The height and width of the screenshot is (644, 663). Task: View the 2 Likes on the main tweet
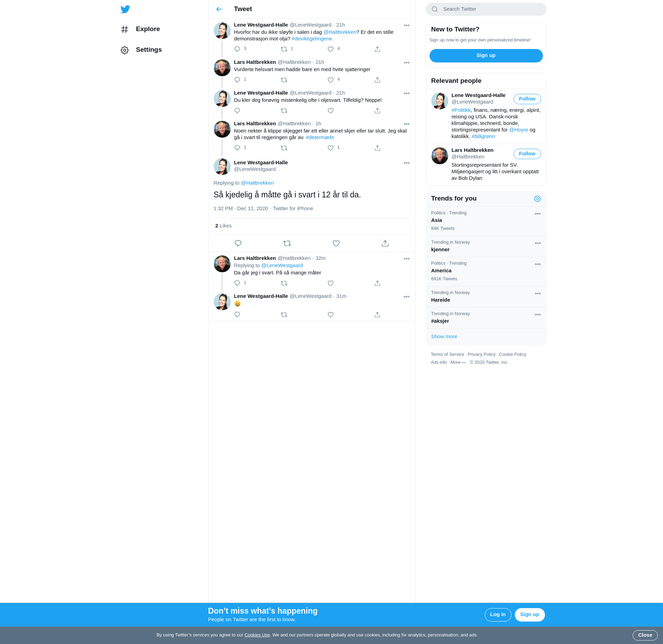click(223, 226)
